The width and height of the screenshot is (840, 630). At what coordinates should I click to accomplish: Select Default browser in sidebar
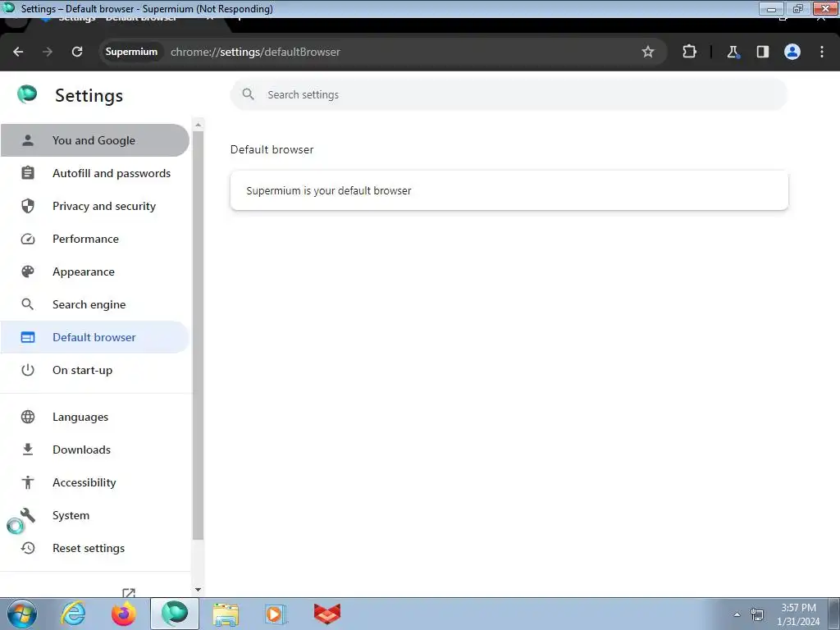pyautogui.click(x=95, y=337)
